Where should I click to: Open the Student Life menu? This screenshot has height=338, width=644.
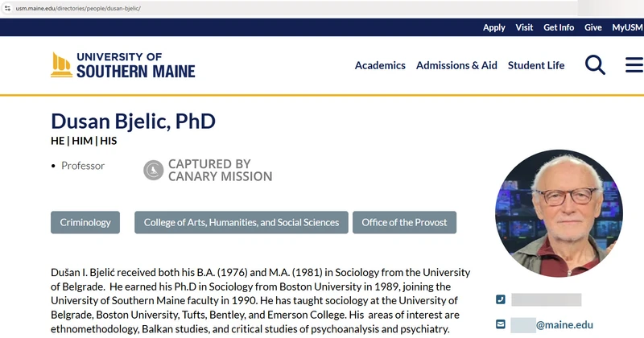[x=536, y=65]
